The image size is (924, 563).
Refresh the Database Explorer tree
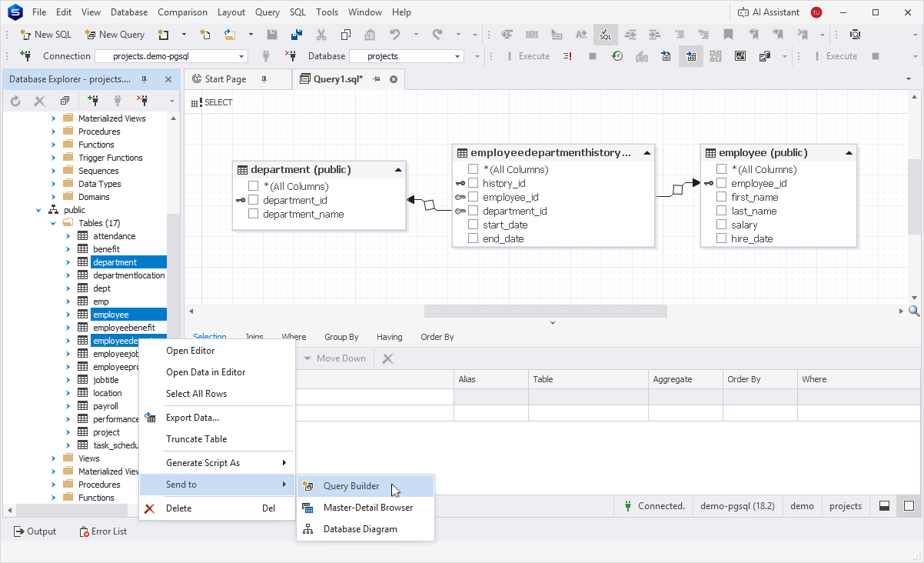15,101
